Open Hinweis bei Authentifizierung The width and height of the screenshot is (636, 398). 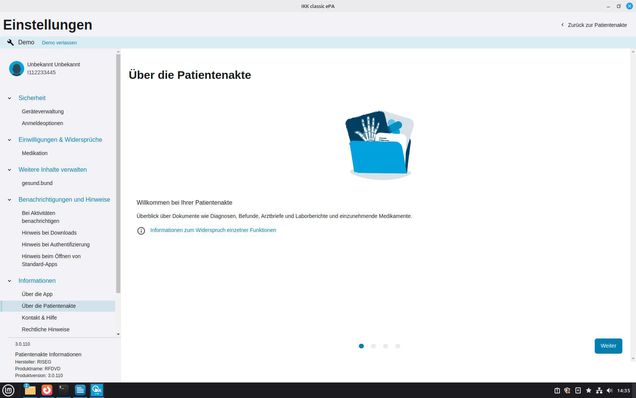(56, 244)
